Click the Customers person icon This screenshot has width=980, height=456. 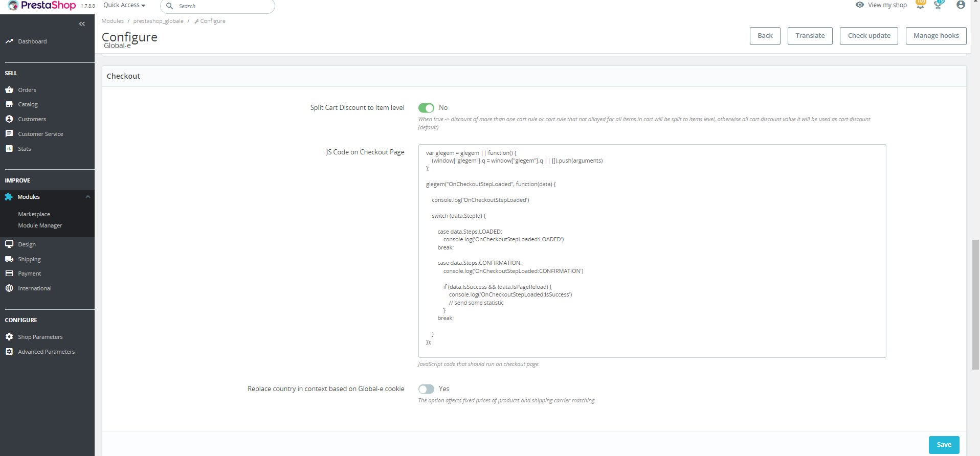coord(9,119)
